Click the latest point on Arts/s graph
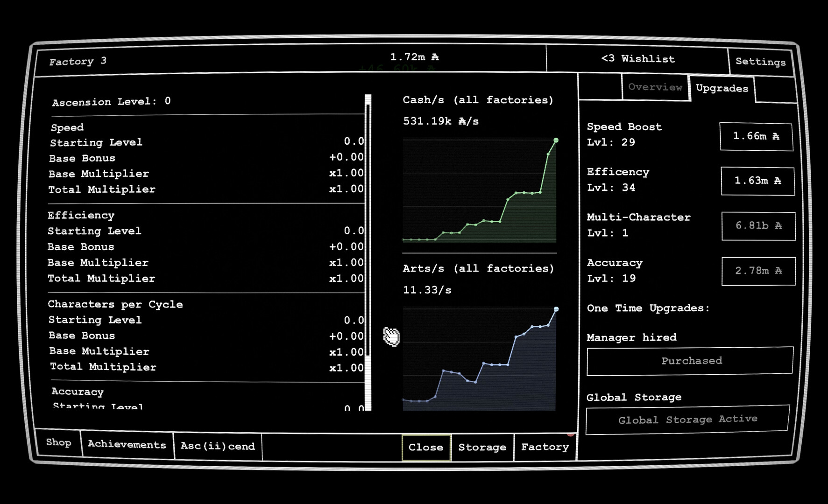Viewport: 828px width, 504px height. [556, 309]
